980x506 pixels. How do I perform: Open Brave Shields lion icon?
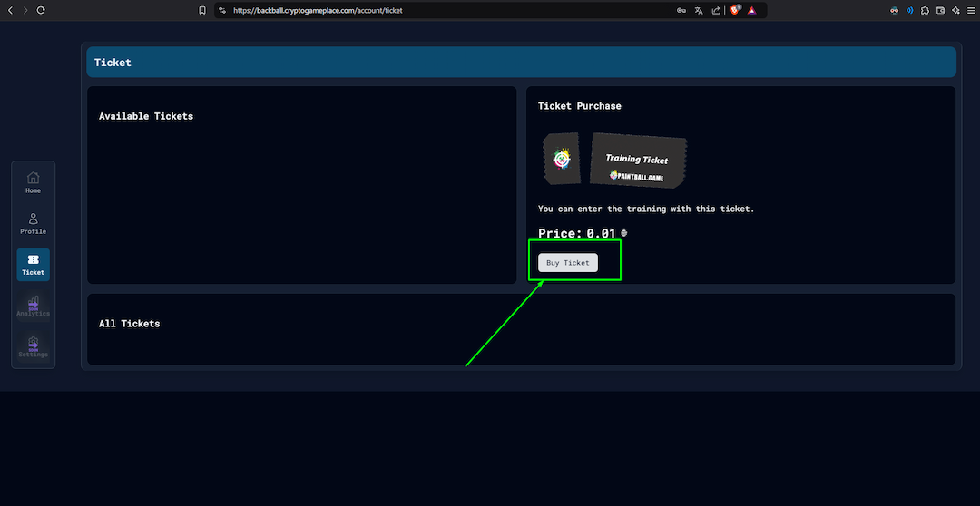pos(735,10)
